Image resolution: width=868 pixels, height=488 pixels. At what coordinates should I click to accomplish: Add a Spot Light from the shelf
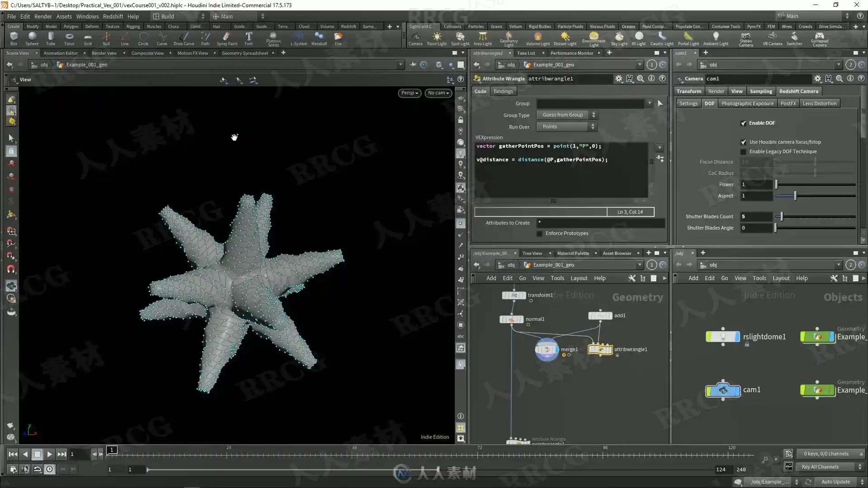tap(460, 39)
